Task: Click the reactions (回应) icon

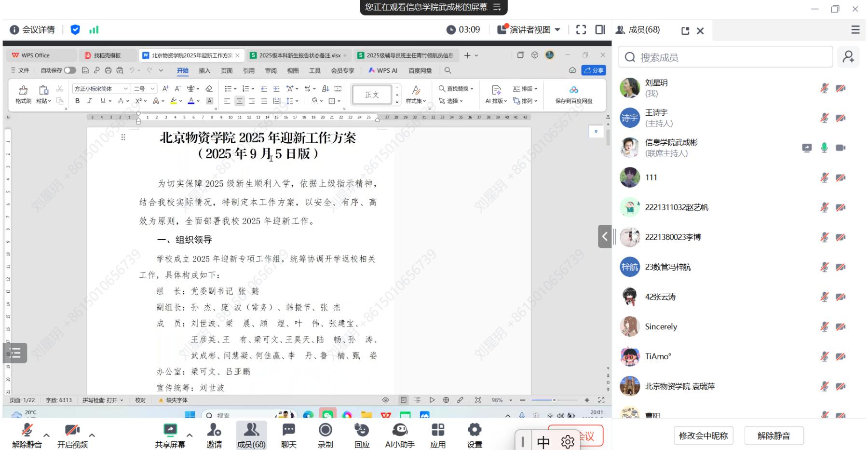Action: coord(362,430)
